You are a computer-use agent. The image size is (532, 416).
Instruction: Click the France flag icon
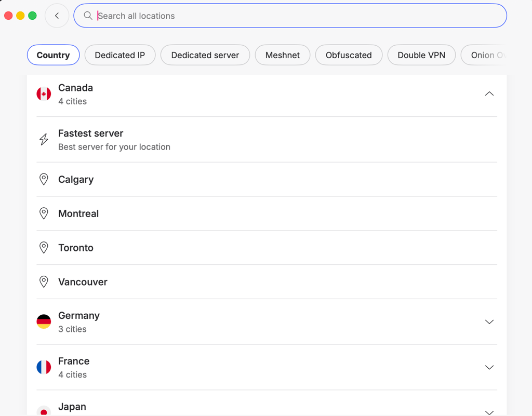44,367
